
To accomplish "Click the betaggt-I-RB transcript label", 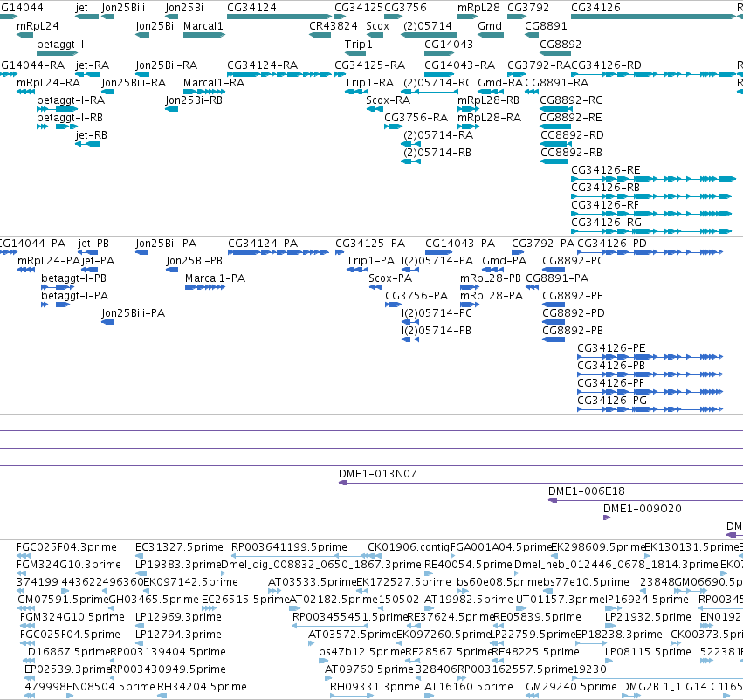I will pos(70,118).
